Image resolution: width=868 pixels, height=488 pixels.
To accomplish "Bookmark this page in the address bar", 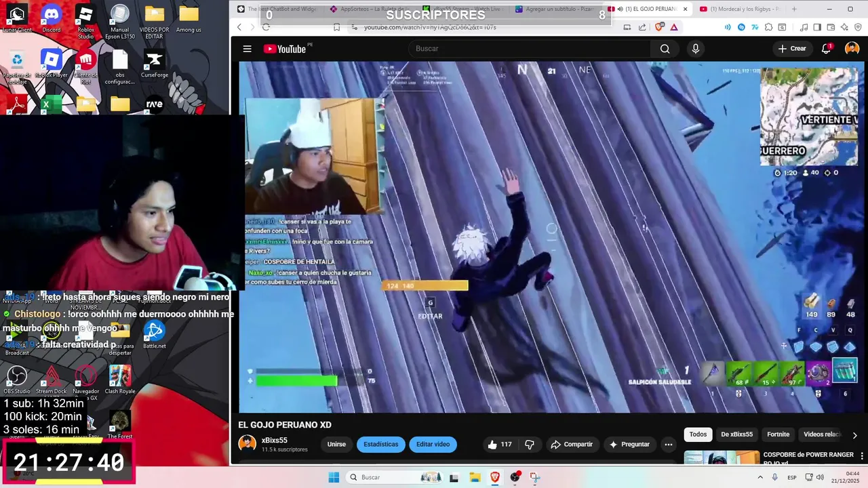I will 336,27.
